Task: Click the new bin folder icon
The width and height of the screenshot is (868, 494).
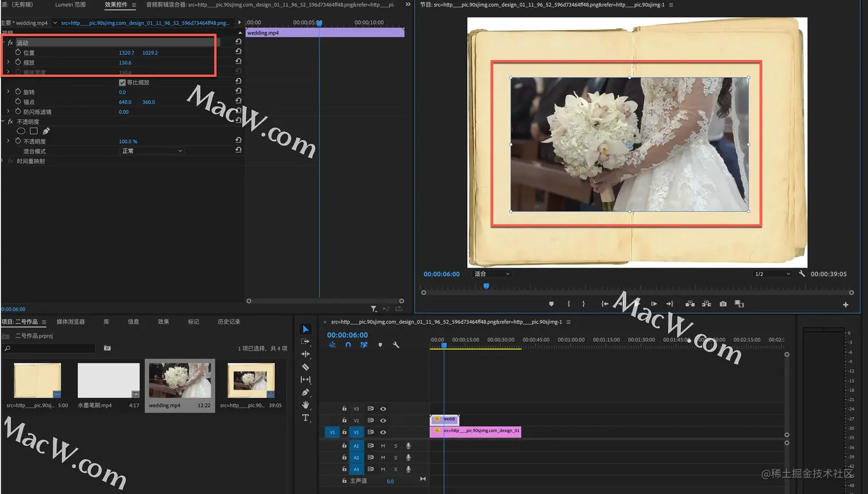Action: (x=107, y=348)
